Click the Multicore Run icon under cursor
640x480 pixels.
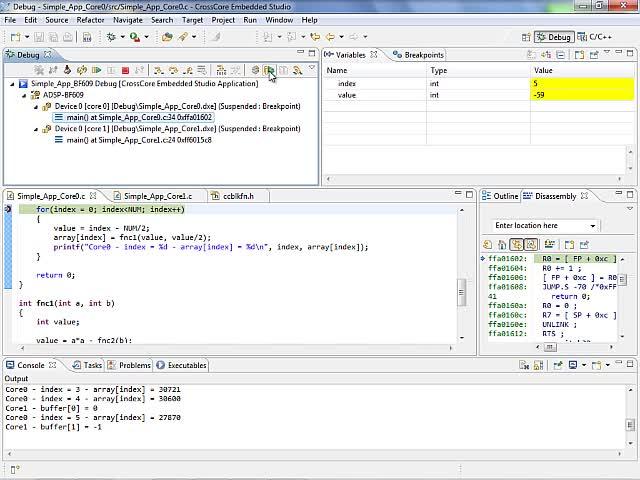269,70
